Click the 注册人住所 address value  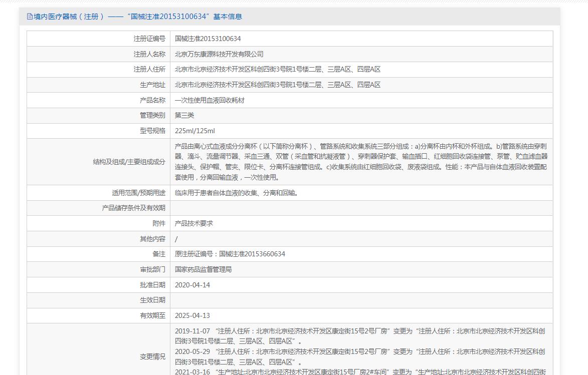click(277, 70)
